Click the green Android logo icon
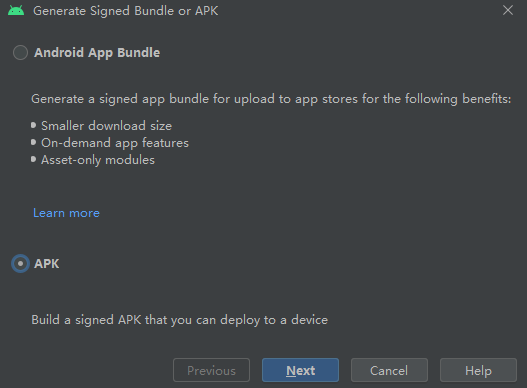The height and width of the screenshot is (388, 527). tap(16, 10)
